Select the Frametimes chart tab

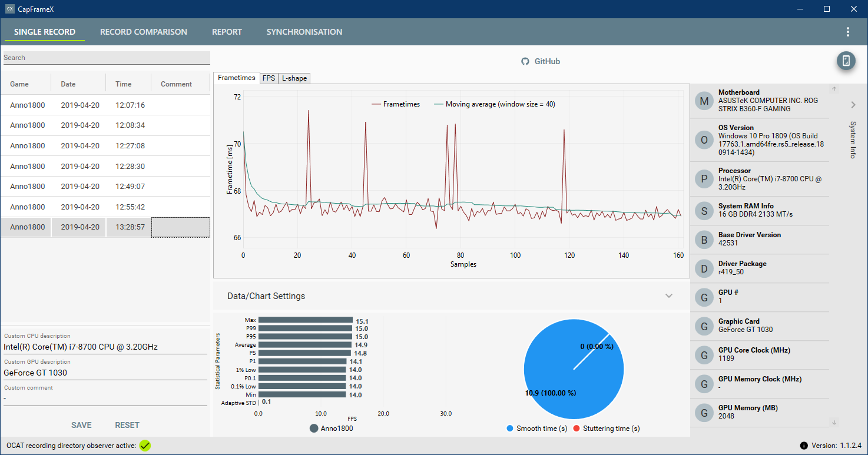237,78
